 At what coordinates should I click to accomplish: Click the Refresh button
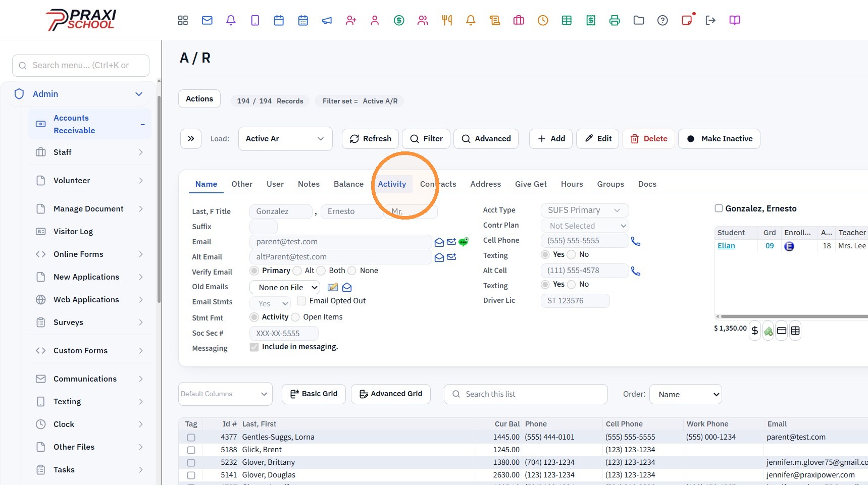pyautogui.click(x=370, y=139)
